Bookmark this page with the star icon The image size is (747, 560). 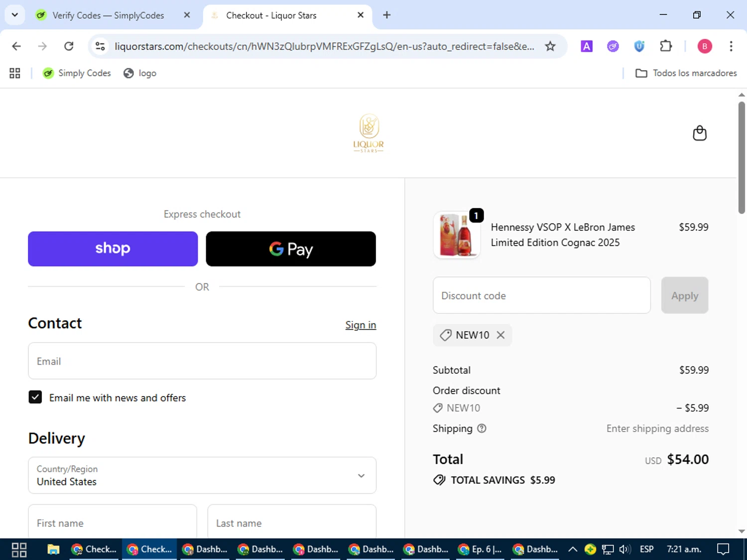550,46
